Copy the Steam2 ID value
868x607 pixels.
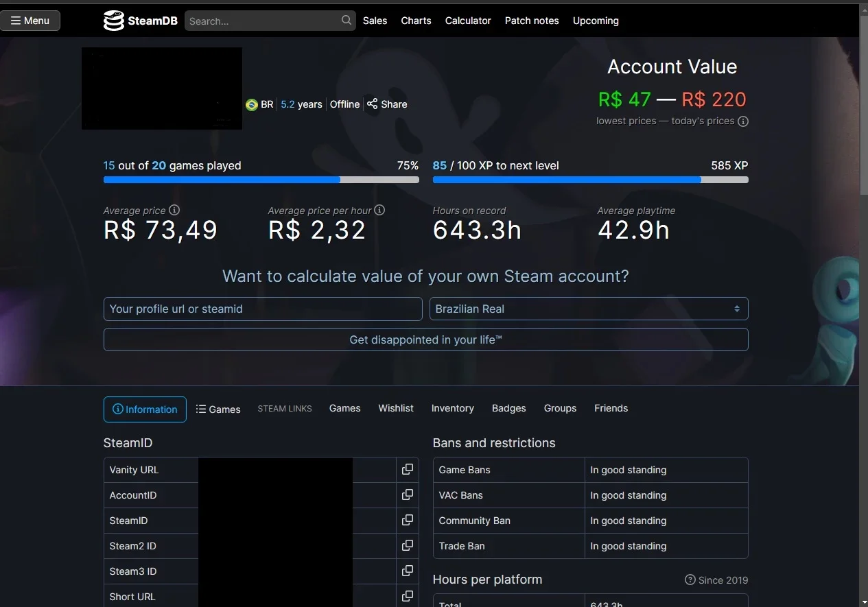pos(408,546)
